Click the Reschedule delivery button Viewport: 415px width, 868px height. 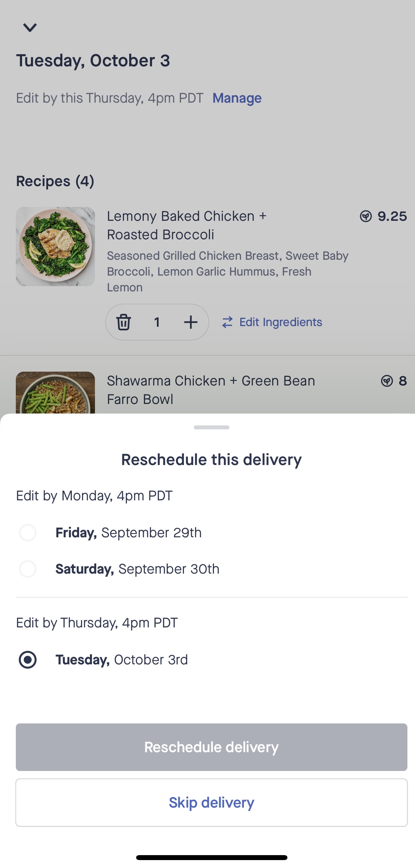point(211,747)
